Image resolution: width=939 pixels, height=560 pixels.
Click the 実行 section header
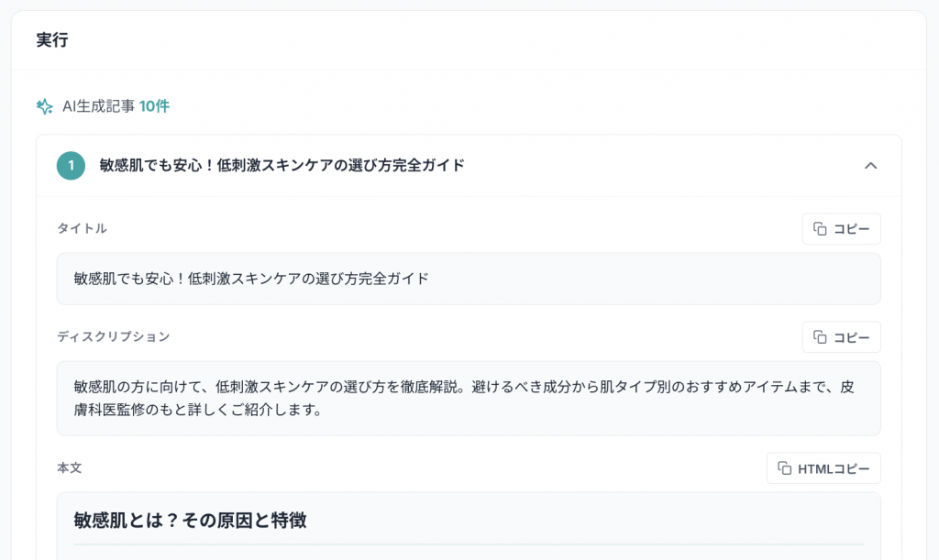[x=52, y=40]
